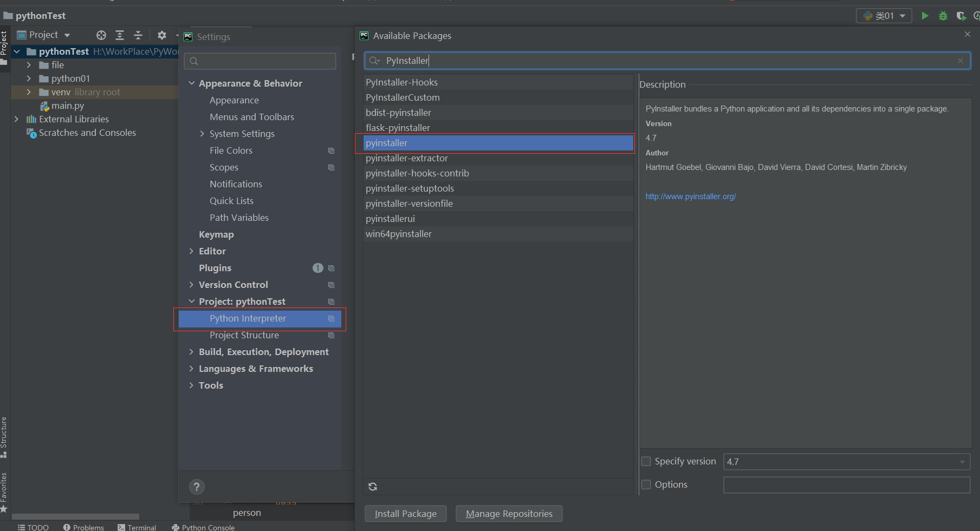The image size is (980, 531).
Task: Open the Project panel gear settings
Action: pyautogui.click(x=162, y=35)
